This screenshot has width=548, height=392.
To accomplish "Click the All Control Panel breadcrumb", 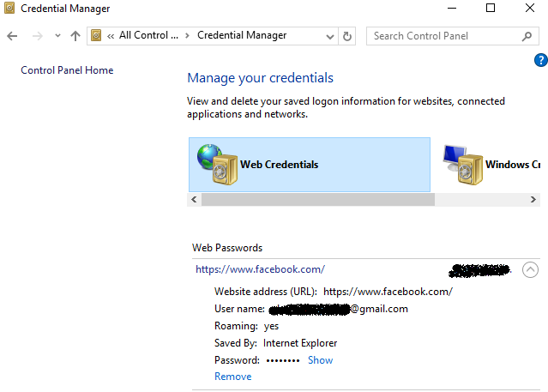I will (148, 36).
